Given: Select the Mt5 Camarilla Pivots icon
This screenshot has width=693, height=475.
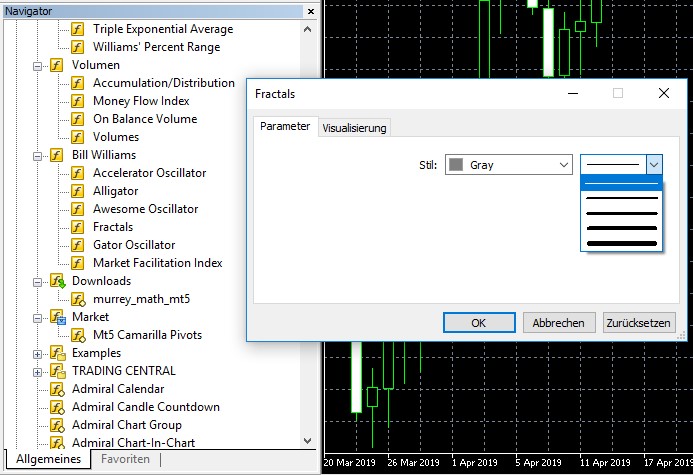Looking at the screenshot, I should click(x=79, y=335).
